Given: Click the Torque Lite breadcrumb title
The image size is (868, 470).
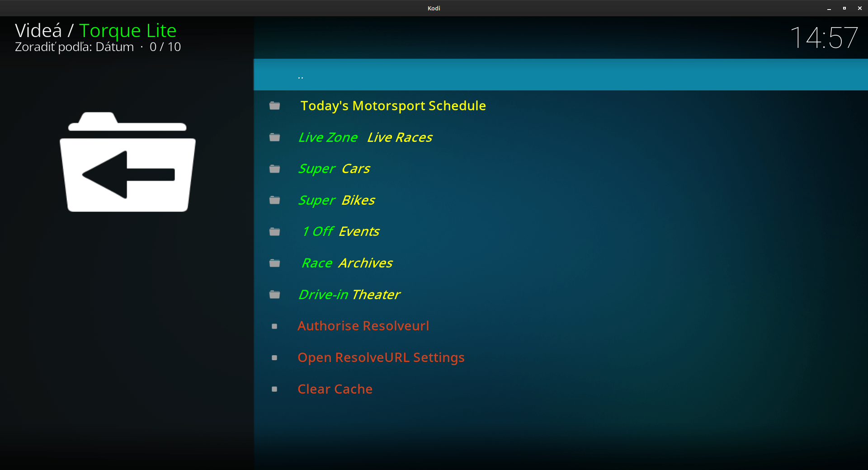Looking at the screenshot, I should [x=128, y=31].
